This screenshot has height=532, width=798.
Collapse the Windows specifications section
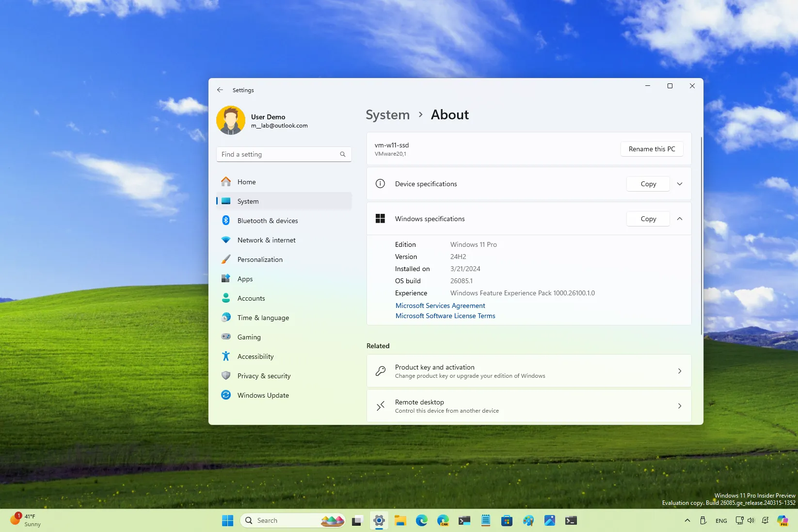point(680,219)
